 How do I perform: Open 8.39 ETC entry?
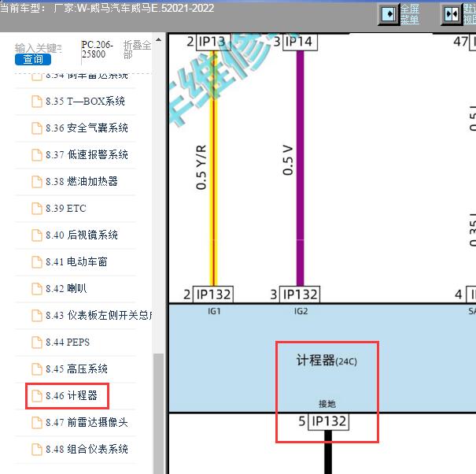click(x=66, y=209)
